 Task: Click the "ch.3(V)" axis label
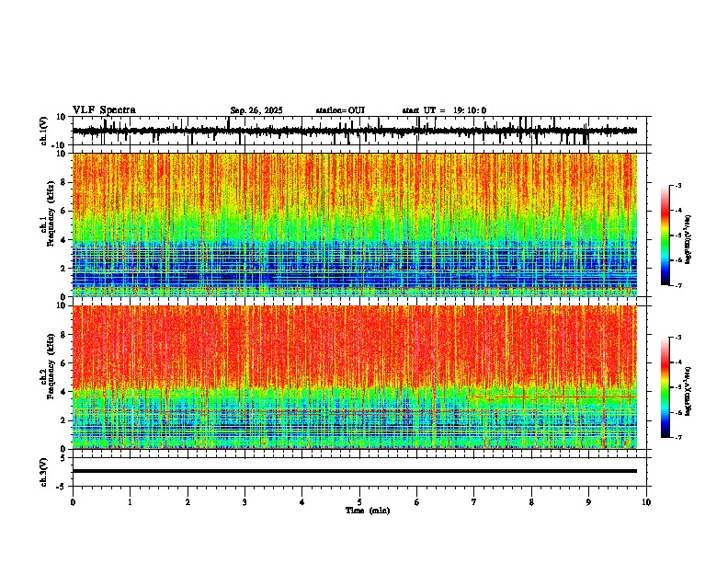tap(44, 473)
